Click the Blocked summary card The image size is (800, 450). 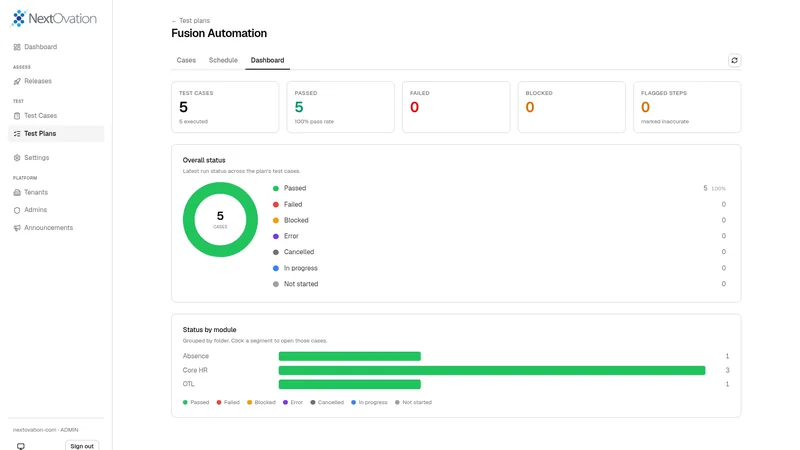(x=571, y=107)
